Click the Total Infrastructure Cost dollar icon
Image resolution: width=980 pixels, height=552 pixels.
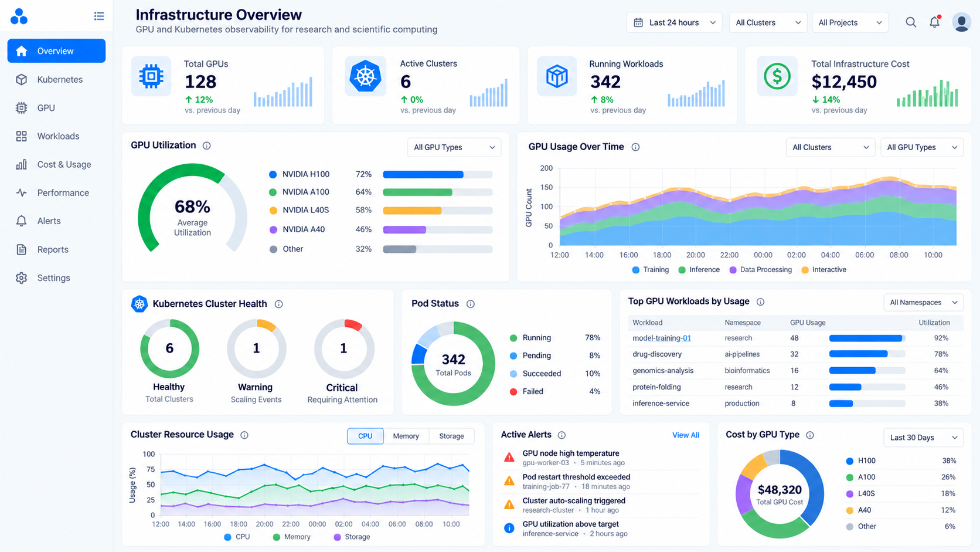[777, 76]
